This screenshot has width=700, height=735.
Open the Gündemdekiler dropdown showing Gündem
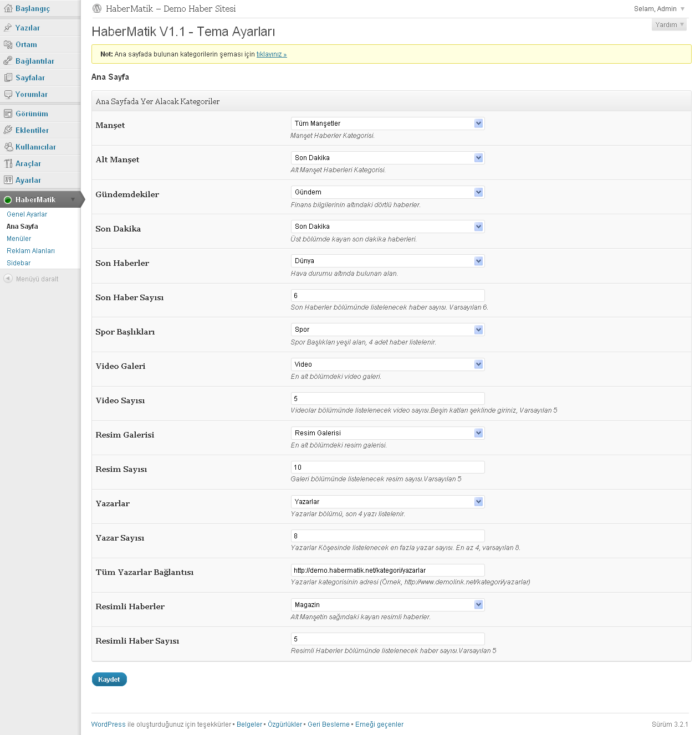(x=387, y=192)
